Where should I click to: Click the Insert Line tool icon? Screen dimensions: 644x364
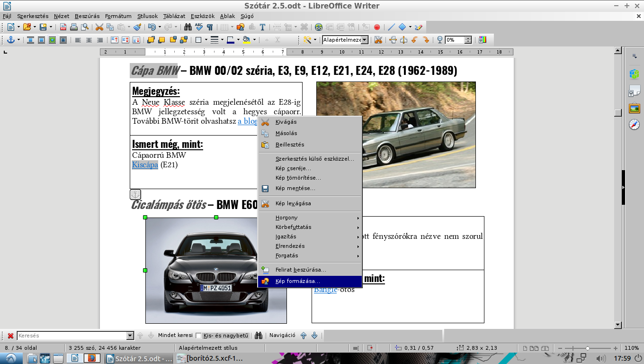(x=391, y=27)
